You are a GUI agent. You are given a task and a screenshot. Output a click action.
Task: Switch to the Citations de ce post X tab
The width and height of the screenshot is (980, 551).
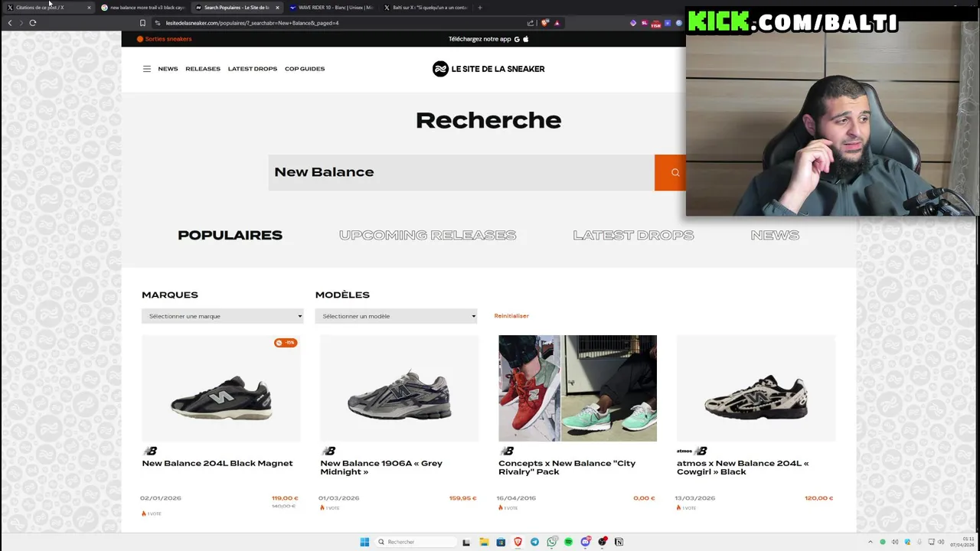(47, 8)
